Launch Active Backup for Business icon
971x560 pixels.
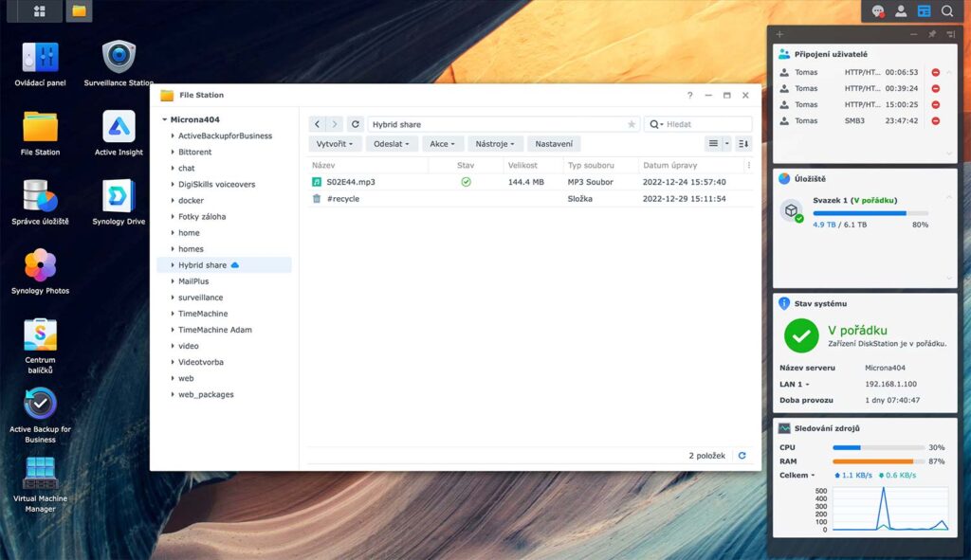click(x=40, y=415)
